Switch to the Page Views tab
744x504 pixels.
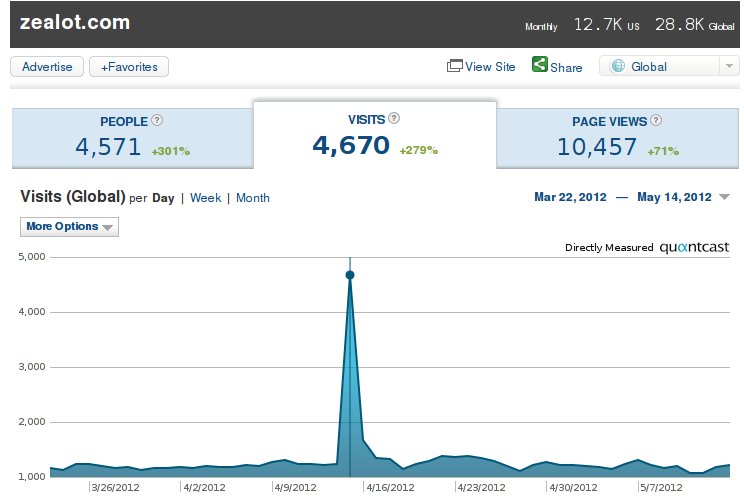point(617,138)
